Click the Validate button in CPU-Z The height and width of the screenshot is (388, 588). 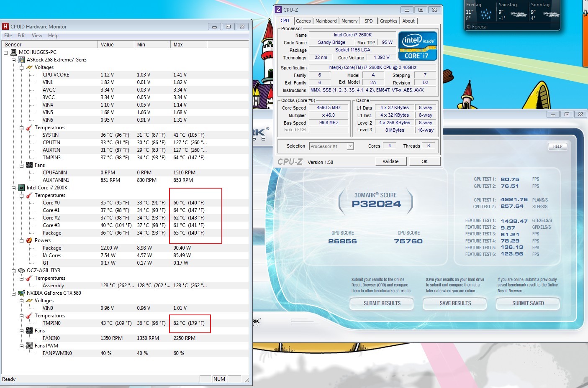(x=390, y=161)
